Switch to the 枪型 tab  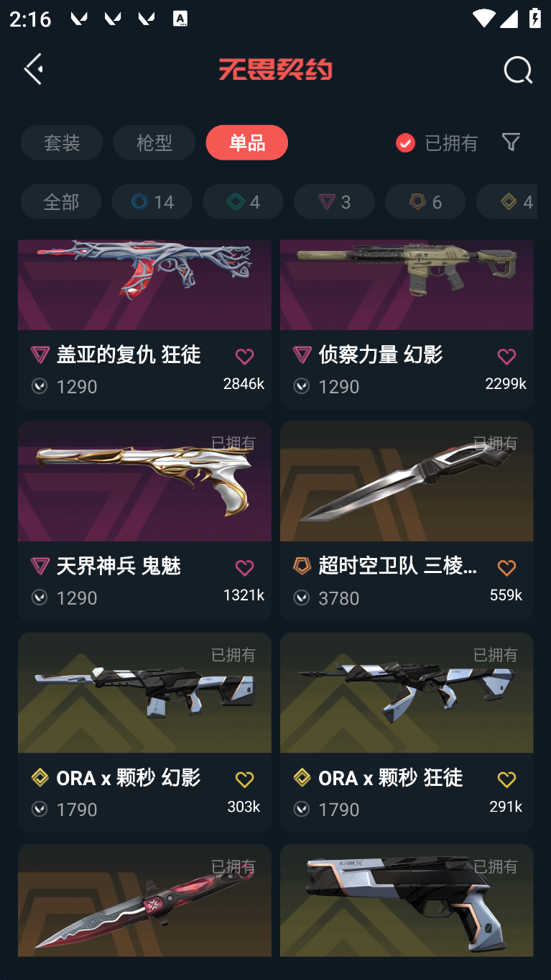pos(154,142)
